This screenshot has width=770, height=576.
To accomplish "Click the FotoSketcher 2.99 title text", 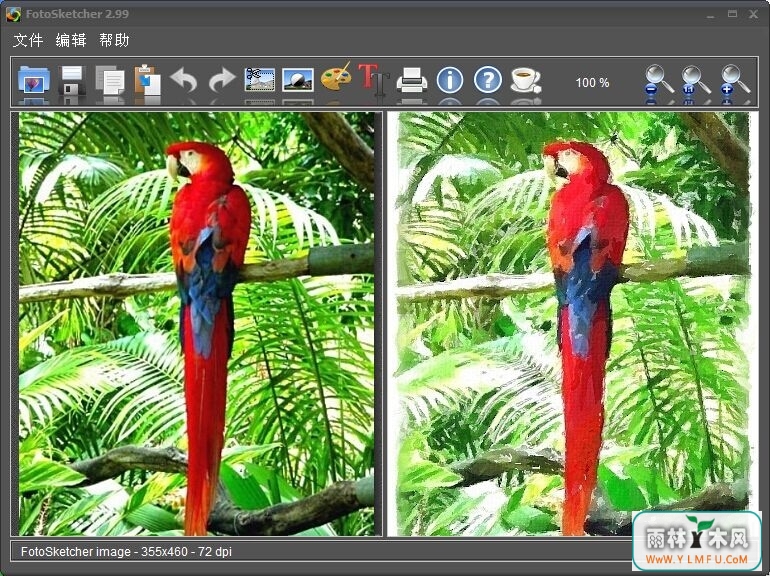I will (x=78, y=14).
